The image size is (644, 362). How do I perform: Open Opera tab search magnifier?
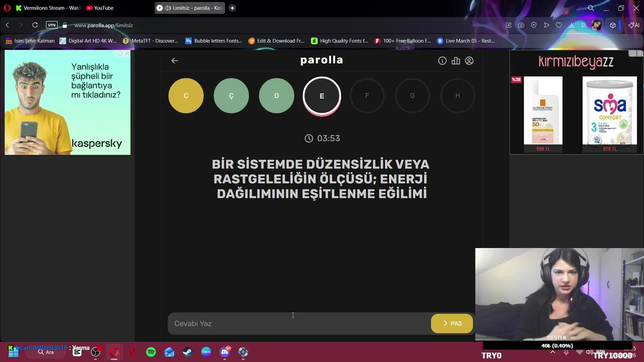point(591,8)
